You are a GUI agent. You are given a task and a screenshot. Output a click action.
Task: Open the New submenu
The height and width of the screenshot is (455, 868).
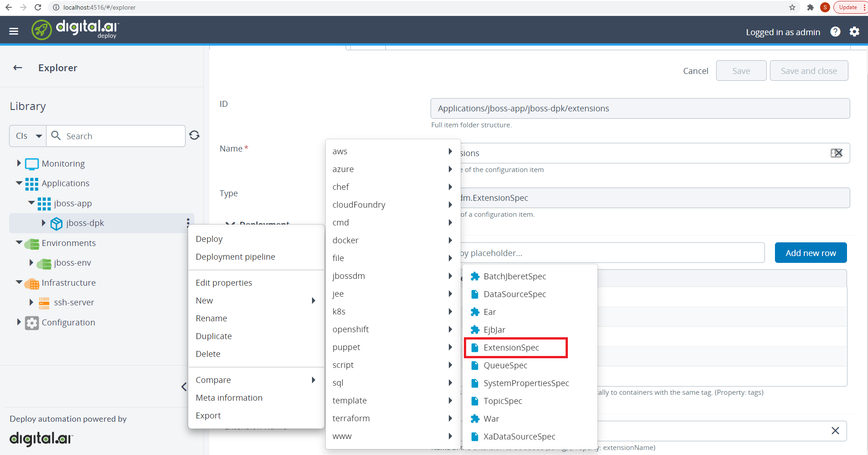point(256,301)
